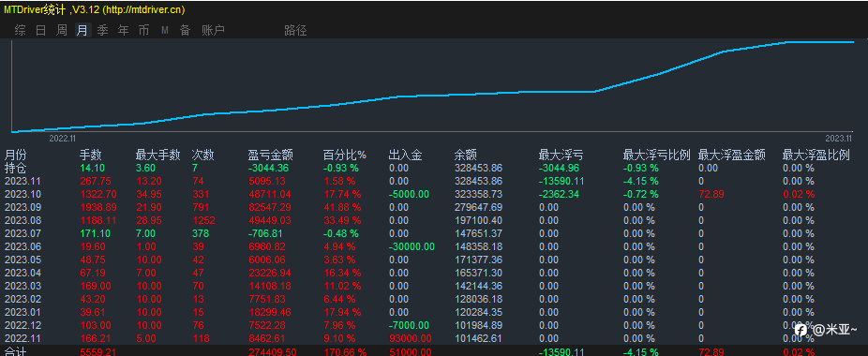
Task: Show statistics by 币 currency tab
Action: (x=143, y=31)
